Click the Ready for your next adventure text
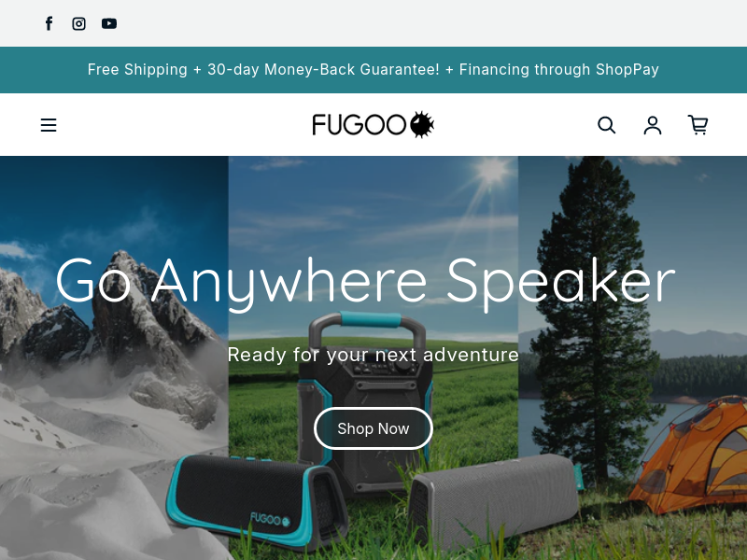The height and width of the screenshot is (560, 747). pos(373,355)
